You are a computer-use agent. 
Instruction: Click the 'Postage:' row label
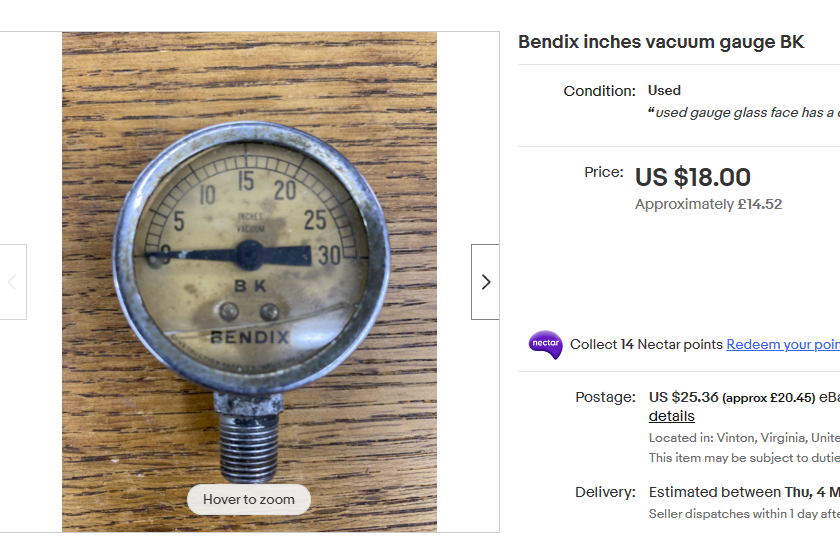click(605, 397)
